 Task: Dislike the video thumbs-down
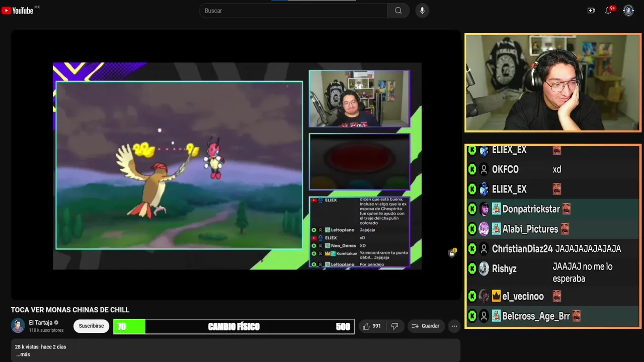tap(394, 326)
